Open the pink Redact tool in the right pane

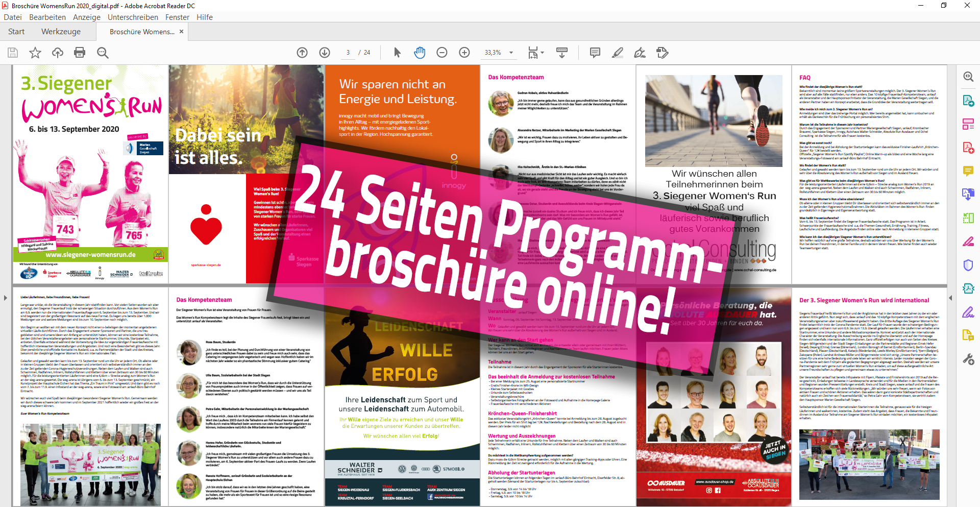click(968, 242)
